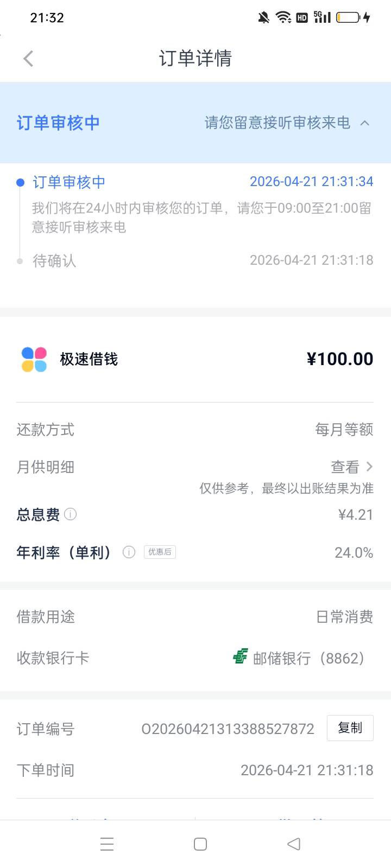The image size is (391, 868).
Task: Select the gray 待确认 timeline dot
Action: pyautogui.click(x=20, y=261)
